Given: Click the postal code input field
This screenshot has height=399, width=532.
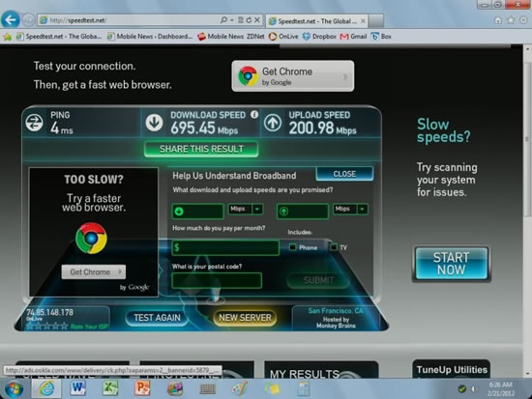Looking at the screenshot, I should point(217,281).
